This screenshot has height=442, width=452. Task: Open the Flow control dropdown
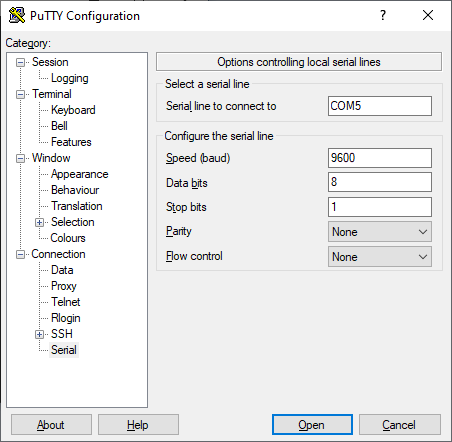[380, 257]
